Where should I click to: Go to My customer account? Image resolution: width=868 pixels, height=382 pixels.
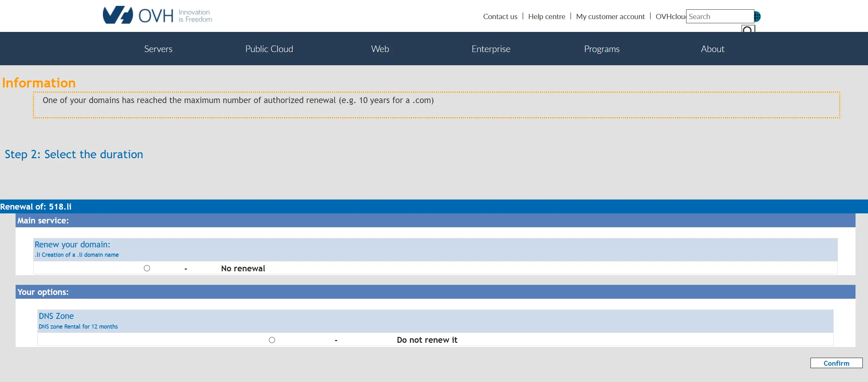tap(610, 16)
